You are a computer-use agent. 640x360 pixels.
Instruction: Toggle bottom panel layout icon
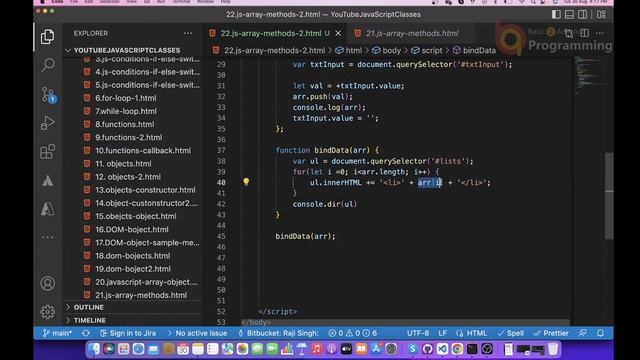[x=569, y=14]
